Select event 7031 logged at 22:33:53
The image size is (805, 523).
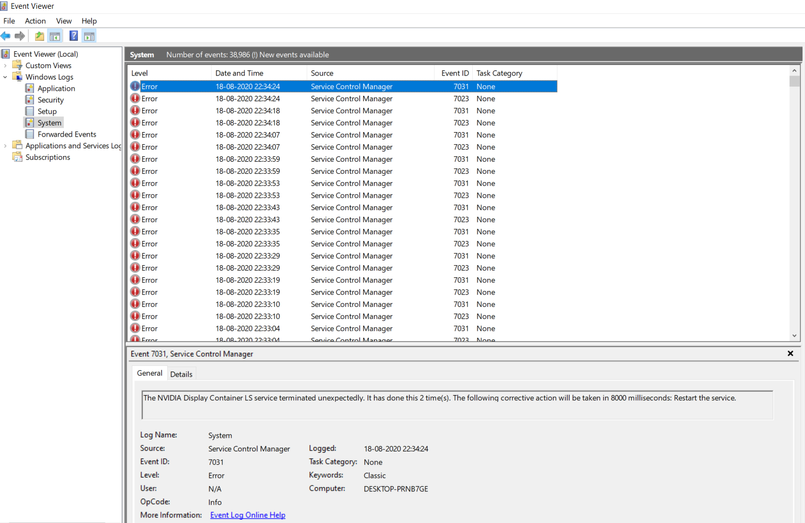342,183
